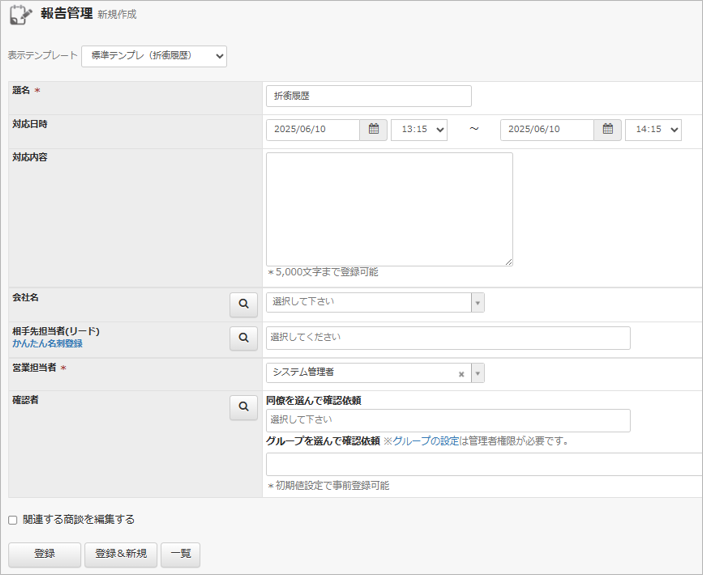
Task: Expand the 14:15 end time dropdown
Action: (x=652, y=130)
